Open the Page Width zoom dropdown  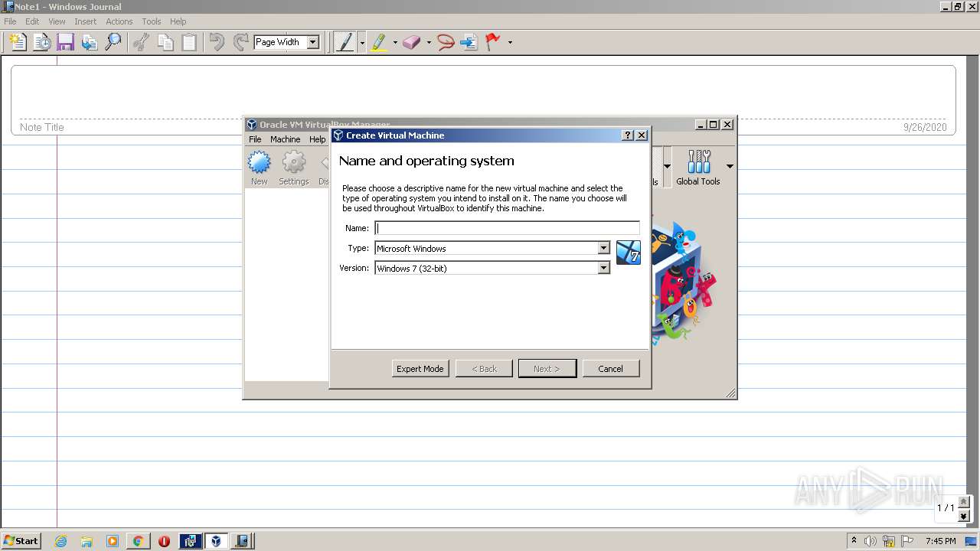click(x=312, y=42)
